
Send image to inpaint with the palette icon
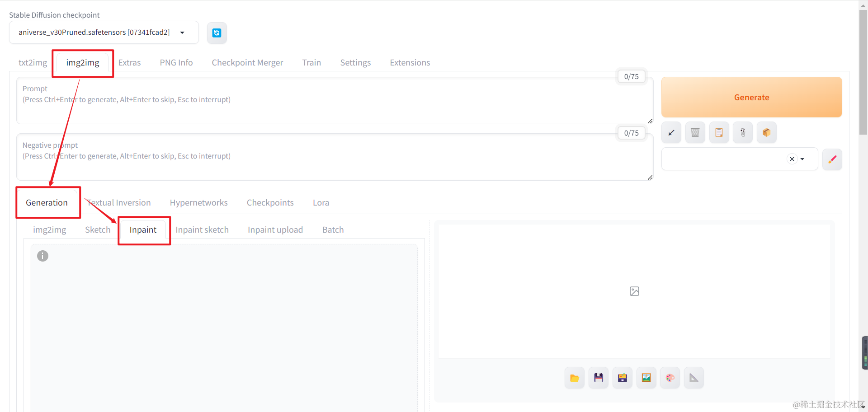click(x=670, y=378)
